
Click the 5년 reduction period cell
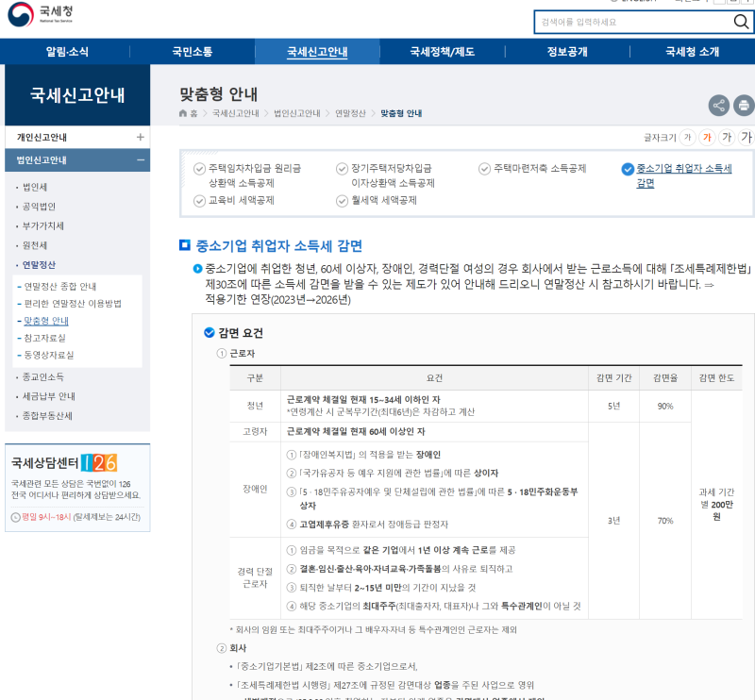coord(613,406)
